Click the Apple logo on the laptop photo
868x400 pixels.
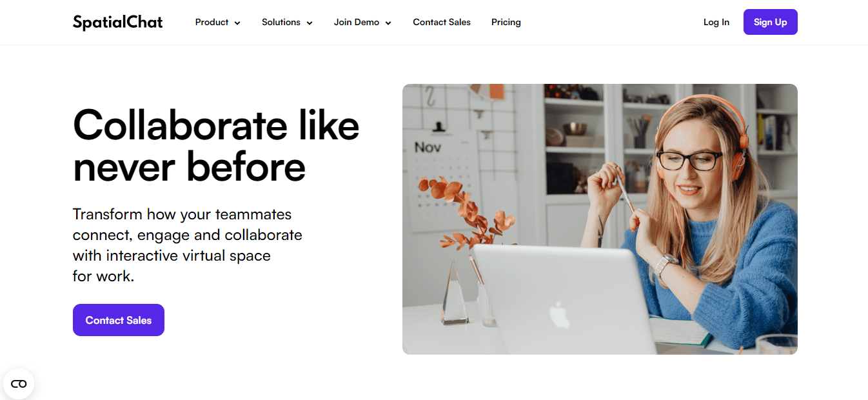click(x=560, y=315)
